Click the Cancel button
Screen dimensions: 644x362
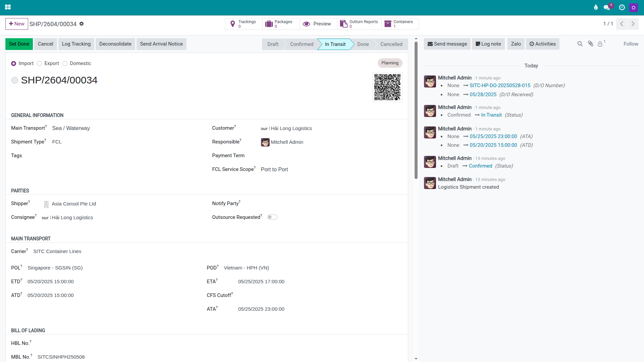pos(45,44)
